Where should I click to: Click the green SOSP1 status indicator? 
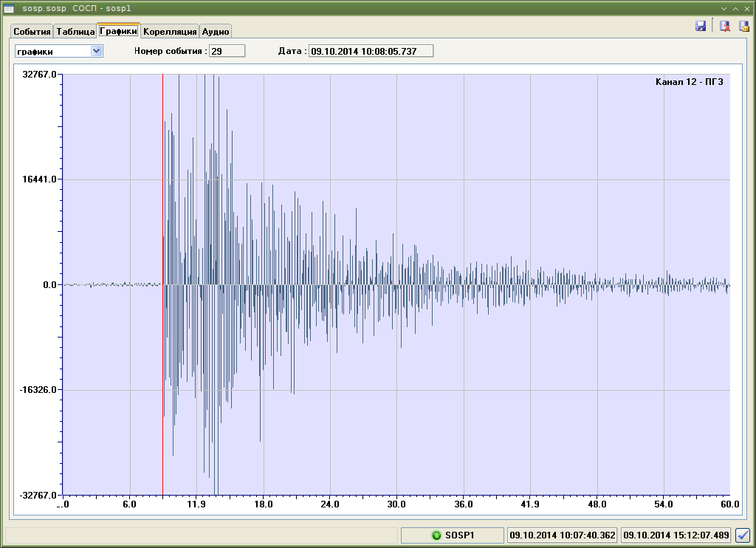pos(453,535)
